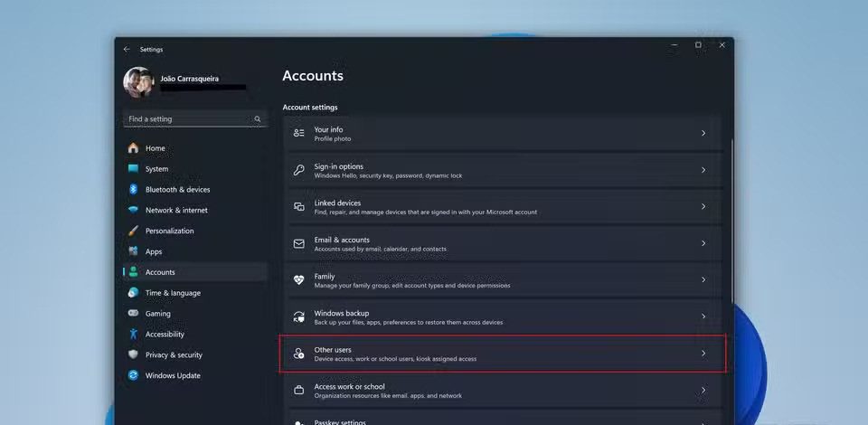Click the System monitor icon
Screen dimensions: 868x425
[133, 169]
